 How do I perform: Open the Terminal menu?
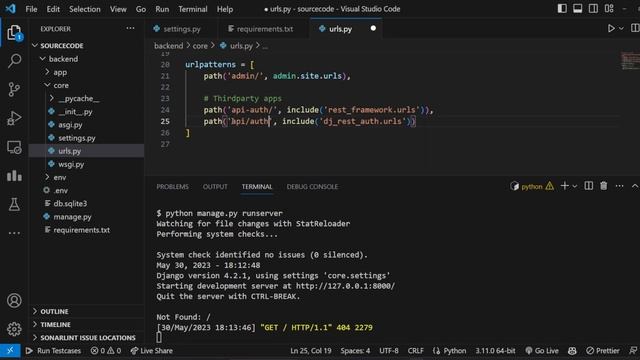click(193, 9)
